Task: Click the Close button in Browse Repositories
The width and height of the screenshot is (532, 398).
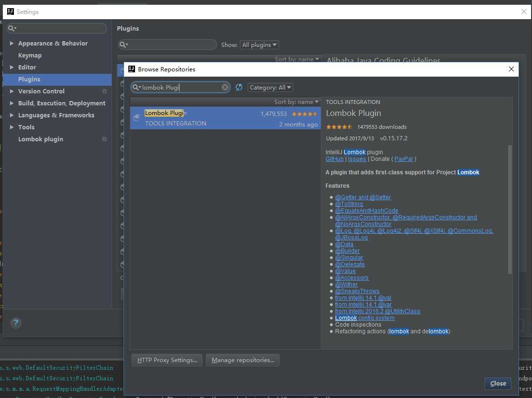Action: [x=498, y=384]
